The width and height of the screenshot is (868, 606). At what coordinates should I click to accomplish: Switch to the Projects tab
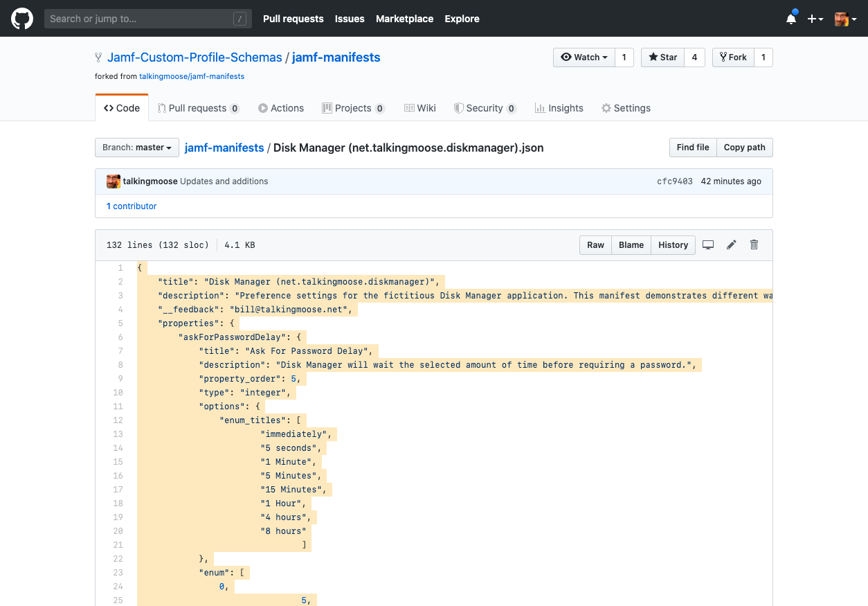click(353, 108)
